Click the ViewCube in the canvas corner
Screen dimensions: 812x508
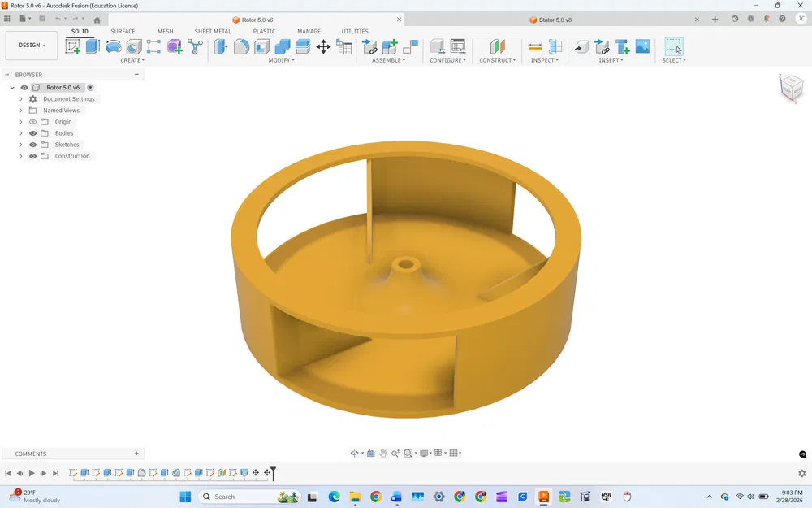[792, 87]
